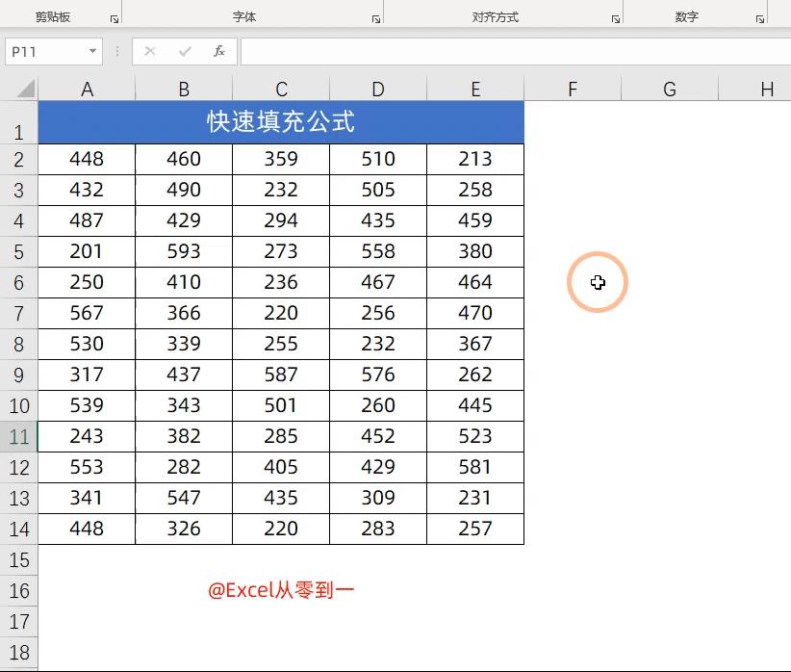Image resolution: width=791 pixels, height=672 pixels.
Task: Select column header C
Action: tap(280, 88)
